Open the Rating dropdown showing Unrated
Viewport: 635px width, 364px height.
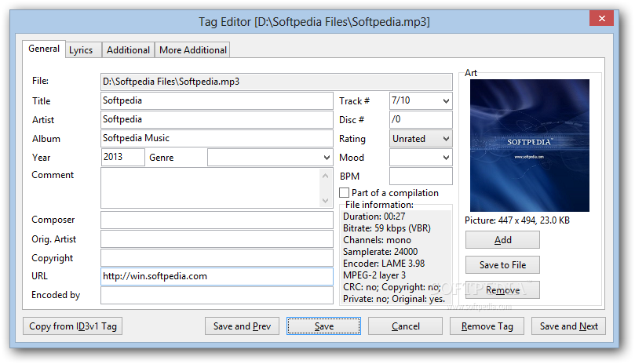421,139
